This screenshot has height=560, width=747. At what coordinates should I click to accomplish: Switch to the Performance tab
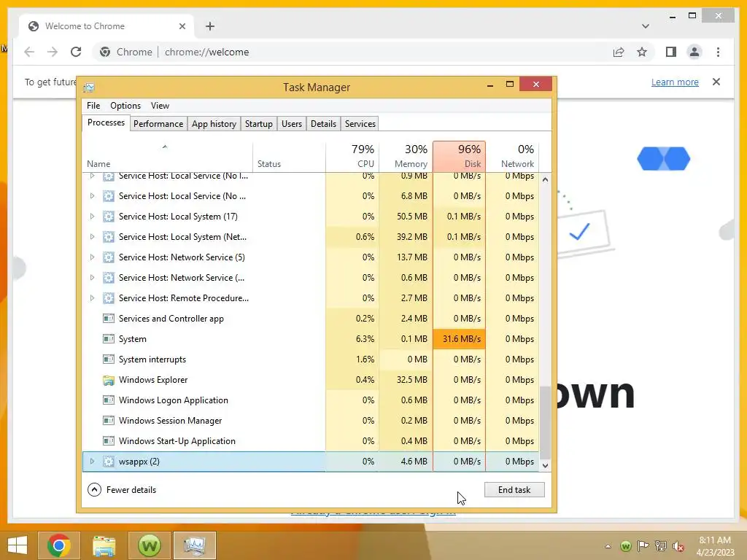click(158, 124)
